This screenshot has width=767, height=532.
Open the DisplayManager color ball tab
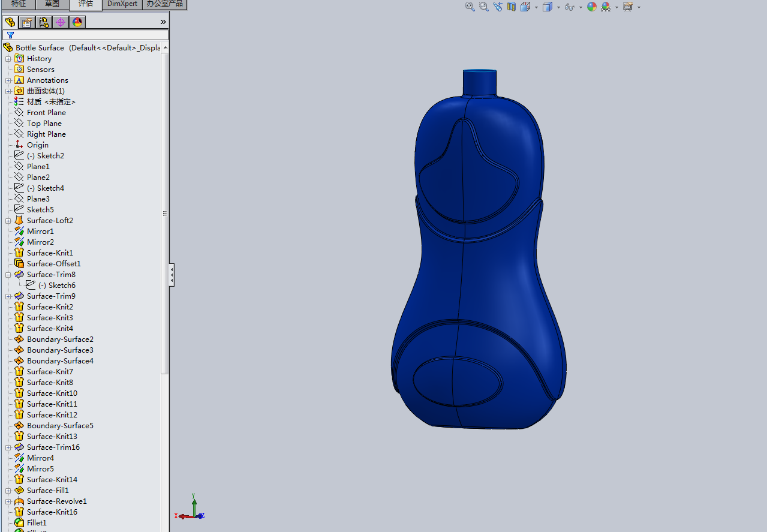(77, 22)
